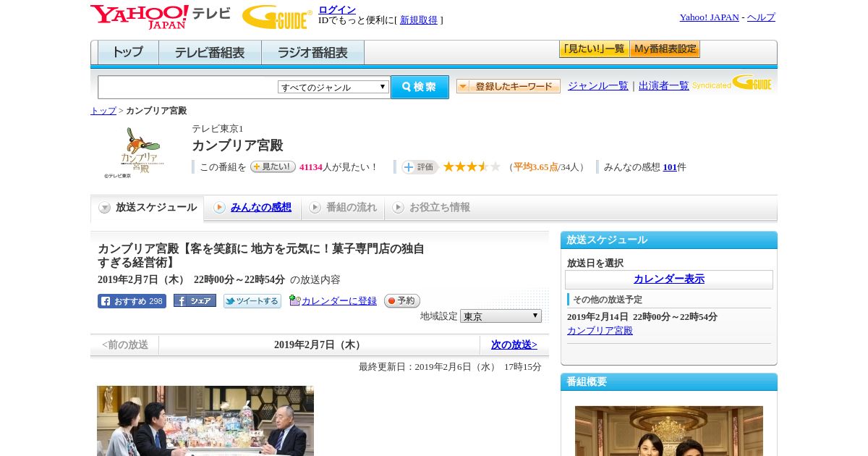This screenshot has width=868, height=456.
Task: Click the 予約 record button
Action: coord(402,300)
